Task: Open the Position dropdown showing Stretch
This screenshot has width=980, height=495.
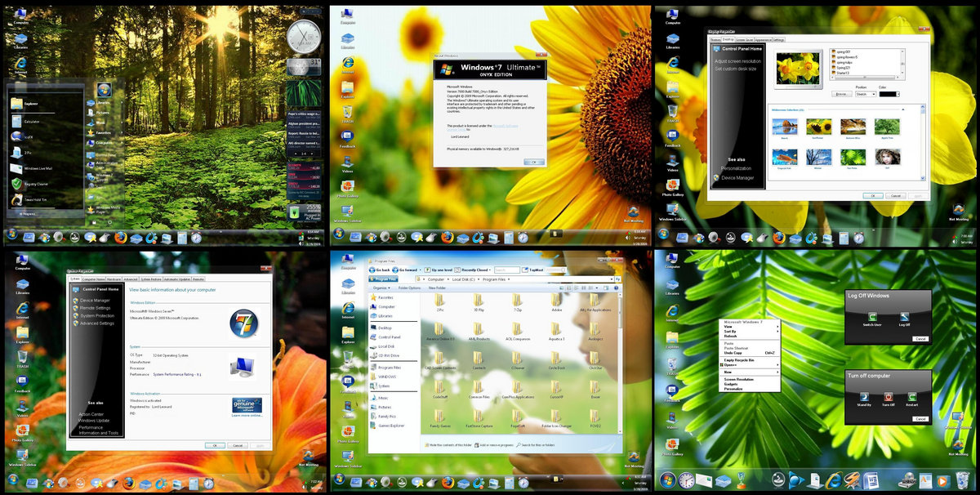Action: tap(866, 92)
